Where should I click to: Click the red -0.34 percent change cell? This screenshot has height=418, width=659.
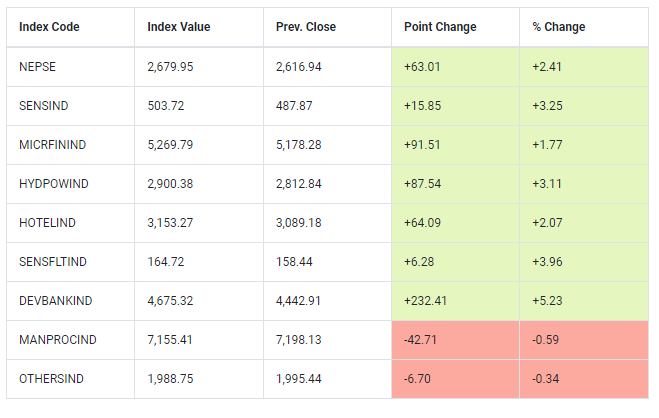(545, 380)
